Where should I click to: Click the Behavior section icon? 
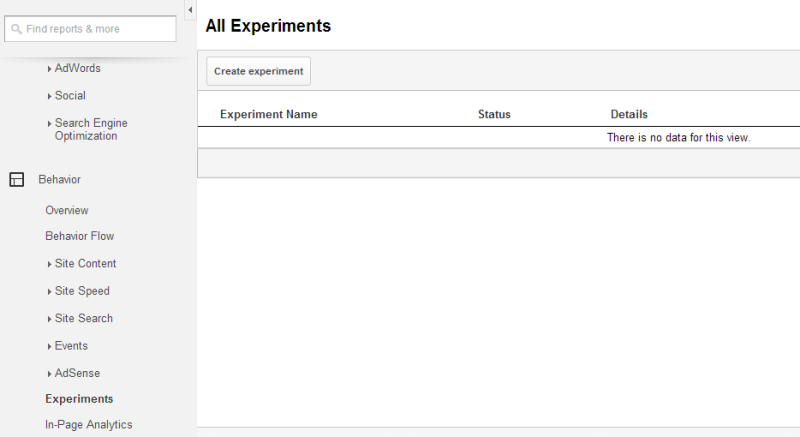16,180
